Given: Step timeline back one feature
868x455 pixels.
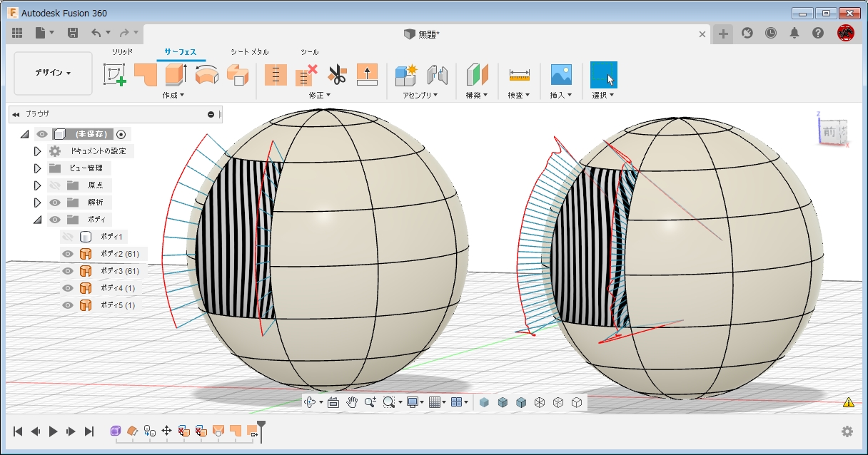Looking at the screenshot, I should [x=36, y=431].
